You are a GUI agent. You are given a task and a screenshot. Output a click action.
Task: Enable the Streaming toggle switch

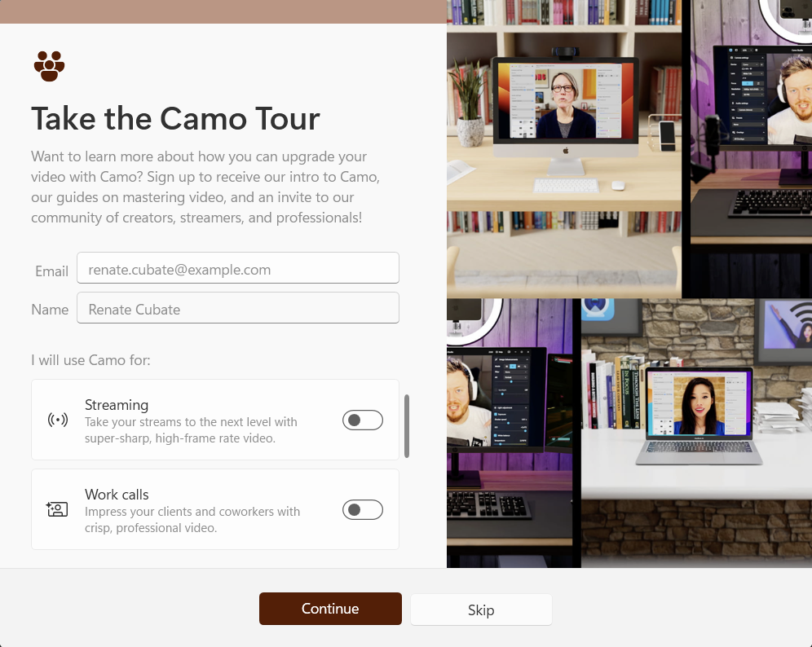(x=363, y=420)
